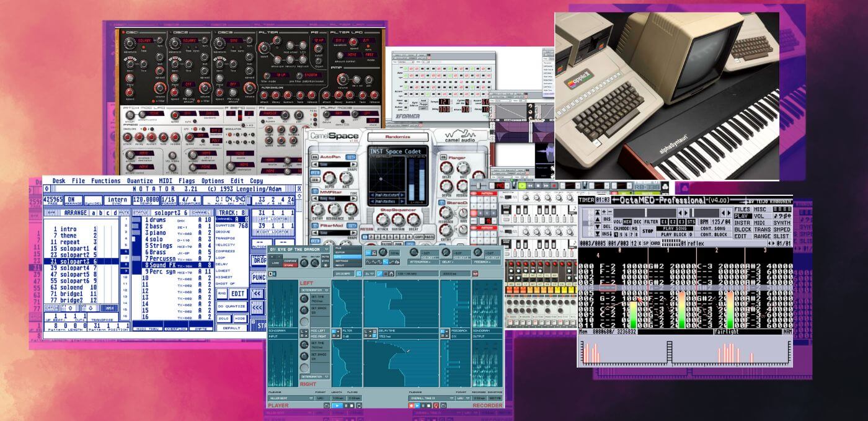Open the Options menu in Notator
This screenshot has width=868, height=421.
tap(213, 181)
